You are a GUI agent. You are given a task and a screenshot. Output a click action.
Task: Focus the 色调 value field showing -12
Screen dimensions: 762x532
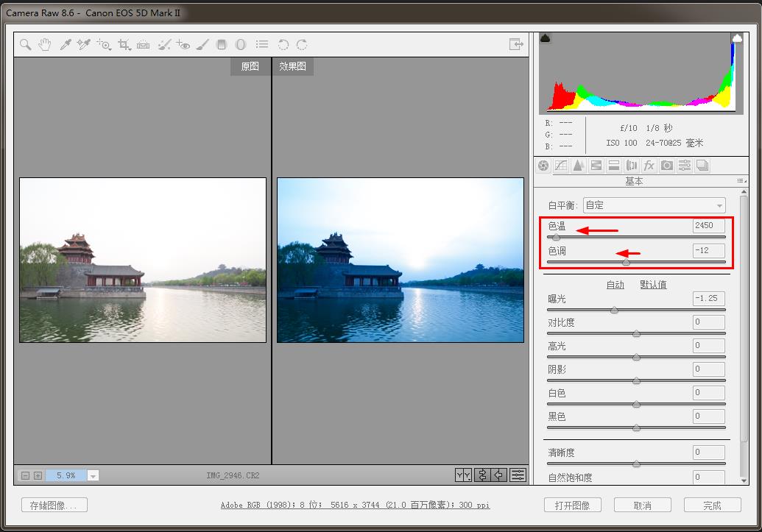(708, 251)
